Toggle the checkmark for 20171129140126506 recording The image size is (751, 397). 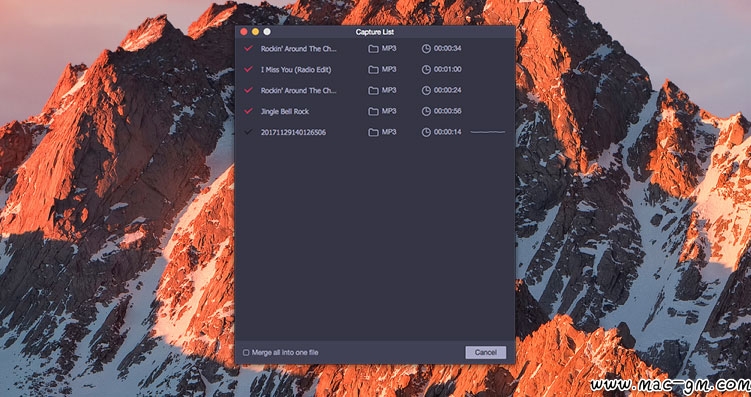[248, 132]
